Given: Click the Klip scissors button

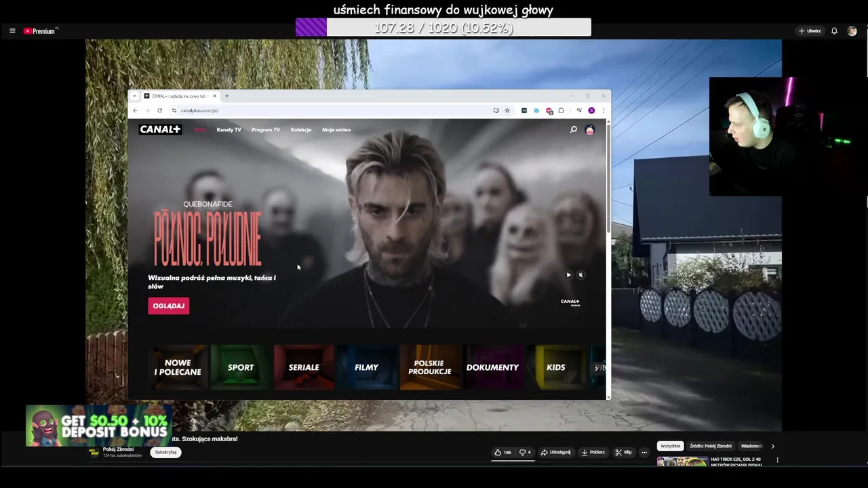Looking at the screenshot, I should tap(623, 452).
